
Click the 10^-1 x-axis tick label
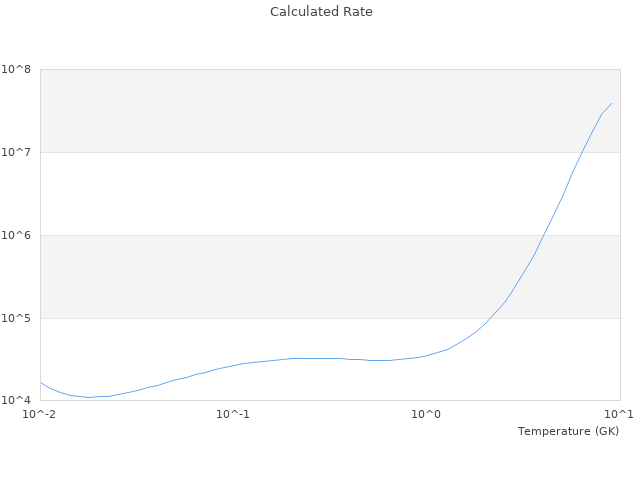pyautogui.click(x=233, y=414)
